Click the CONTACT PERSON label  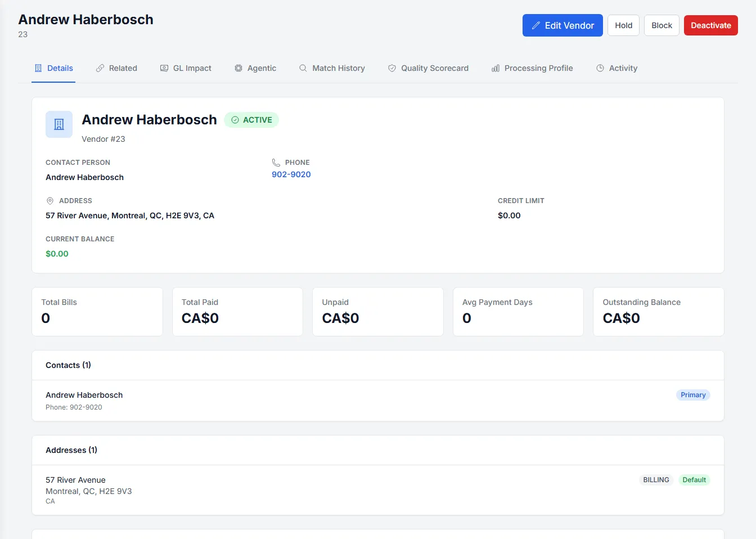click(x=78, y=163)
